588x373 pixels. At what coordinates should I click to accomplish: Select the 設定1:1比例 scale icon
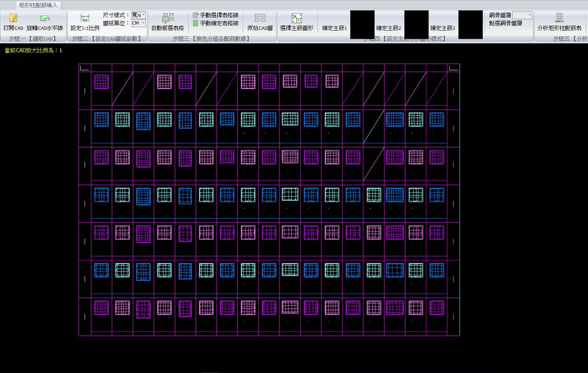(85, 18)
